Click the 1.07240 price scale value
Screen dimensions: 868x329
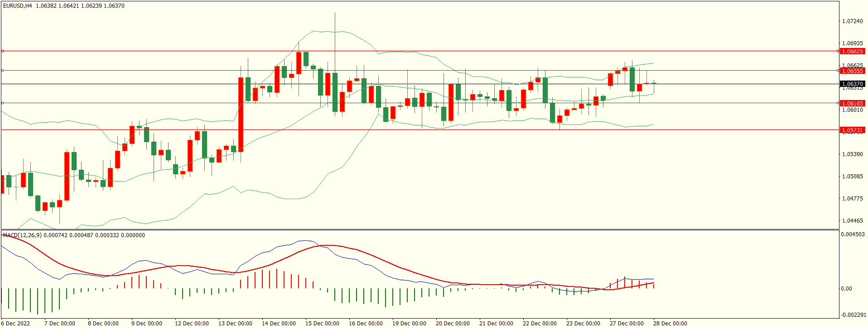point(852,21)
